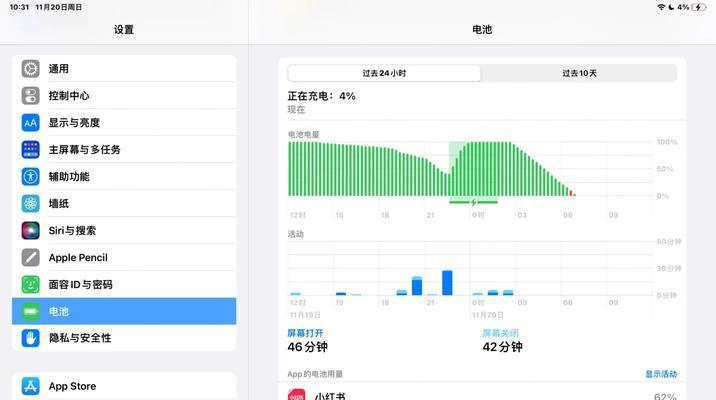Open the 主屏幕与多任务 home screen icon
716x400 pixels.
[x=31, y=149]
